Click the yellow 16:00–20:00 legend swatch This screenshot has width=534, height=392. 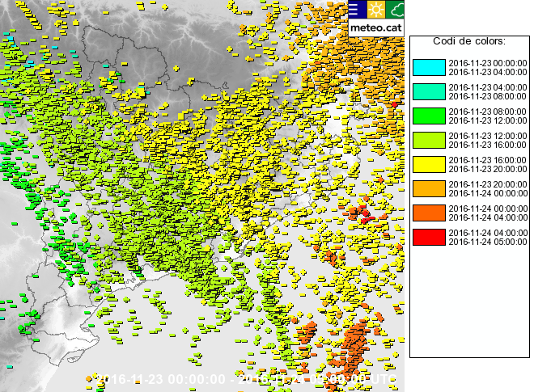[x=429, y=164]
